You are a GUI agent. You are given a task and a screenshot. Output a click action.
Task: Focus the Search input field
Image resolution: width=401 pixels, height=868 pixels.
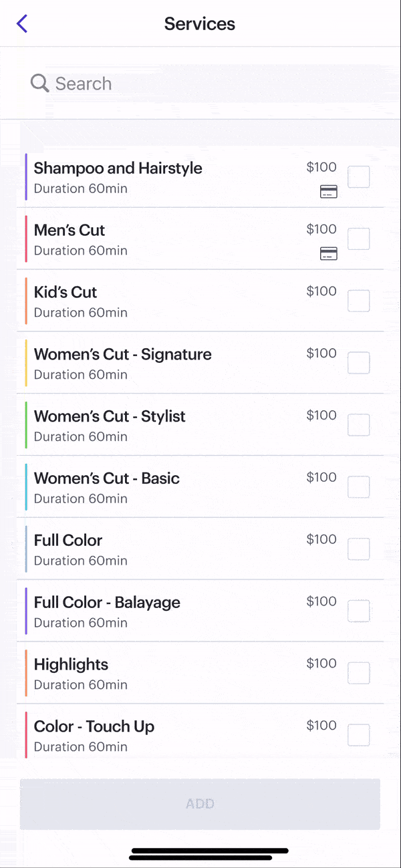(x=200, y=84)
